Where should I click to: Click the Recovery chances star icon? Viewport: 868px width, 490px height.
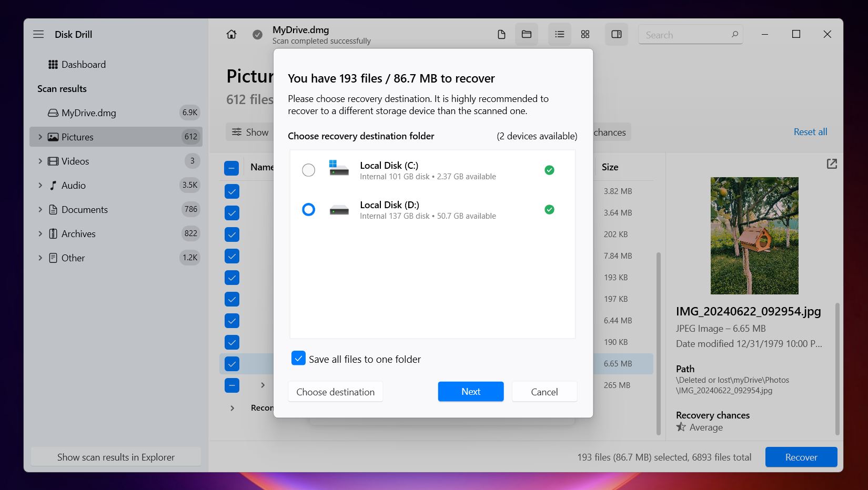tap(681, 427)
